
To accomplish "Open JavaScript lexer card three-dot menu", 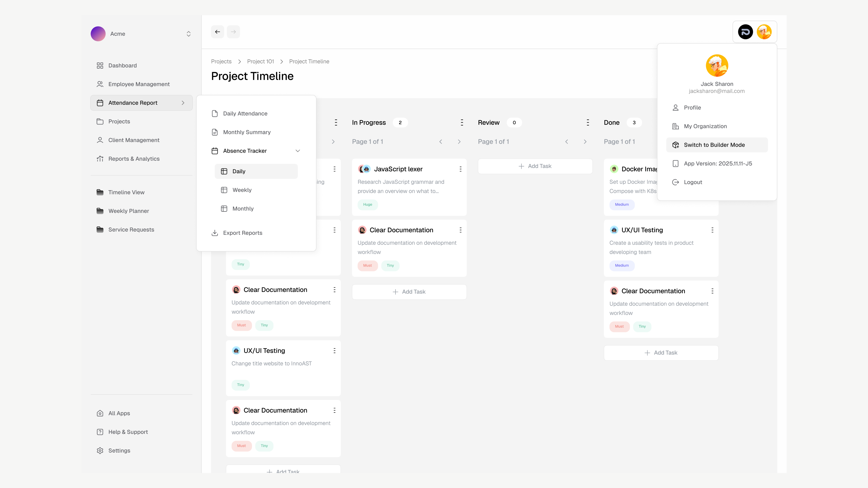I will pos(460,169).
